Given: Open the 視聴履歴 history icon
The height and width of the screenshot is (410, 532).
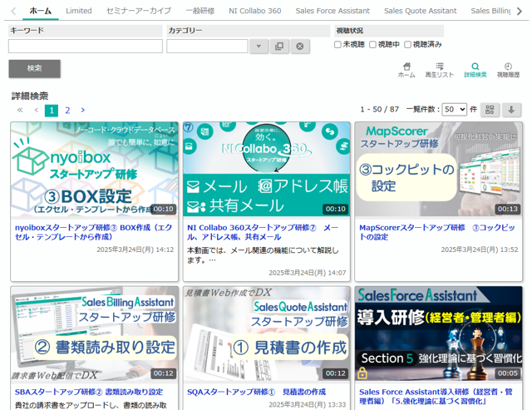Looking at the screenshot, I should [x=508, y=70].
